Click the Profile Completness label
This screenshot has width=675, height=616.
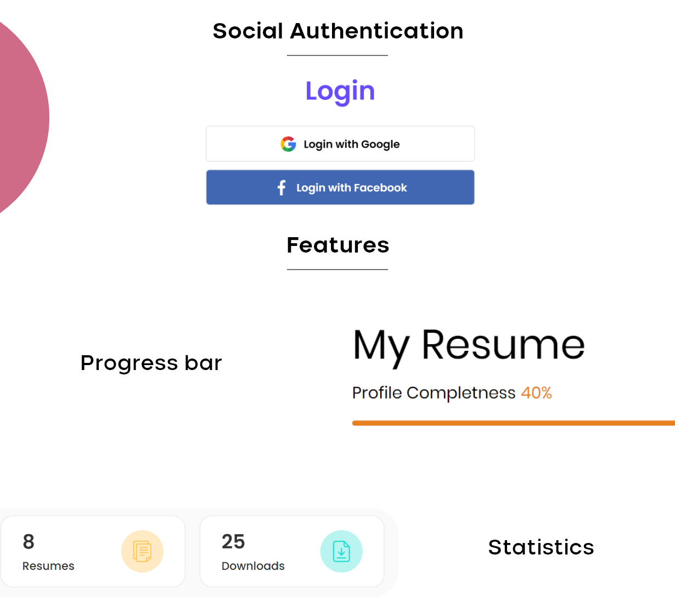click(434, 393)
